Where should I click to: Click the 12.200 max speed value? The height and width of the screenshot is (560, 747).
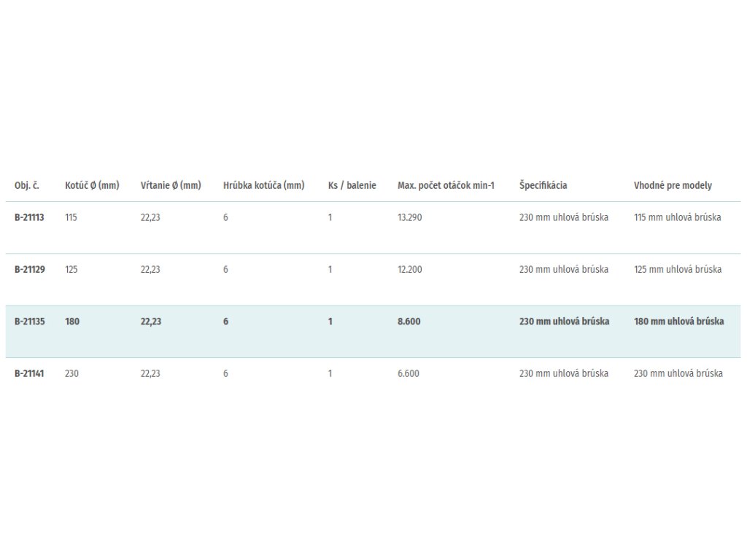click(409, 269)
